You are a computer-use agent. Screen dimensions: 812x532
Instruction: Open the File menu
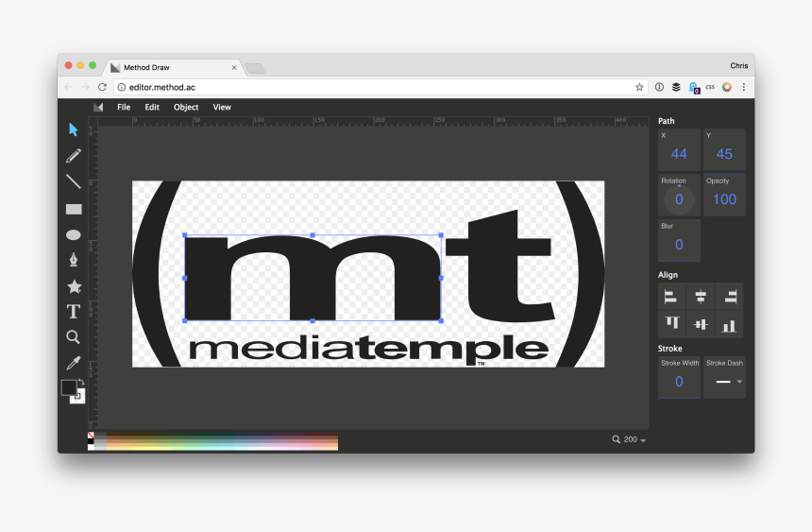(x=124, y=108)
